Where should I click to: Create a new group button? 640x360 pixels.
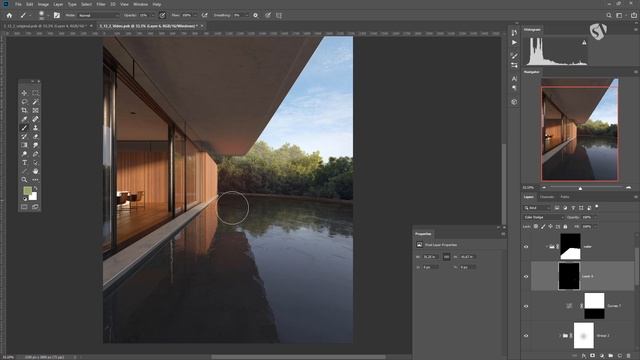coord(611,356)
